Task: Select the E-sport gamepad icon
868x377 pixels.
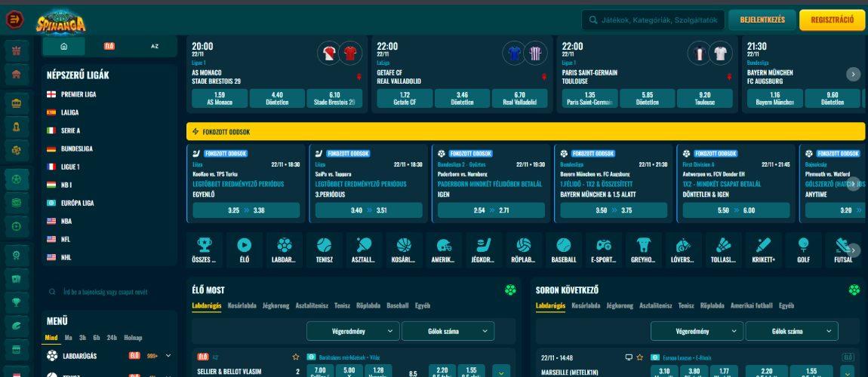Action: point(603,250)
